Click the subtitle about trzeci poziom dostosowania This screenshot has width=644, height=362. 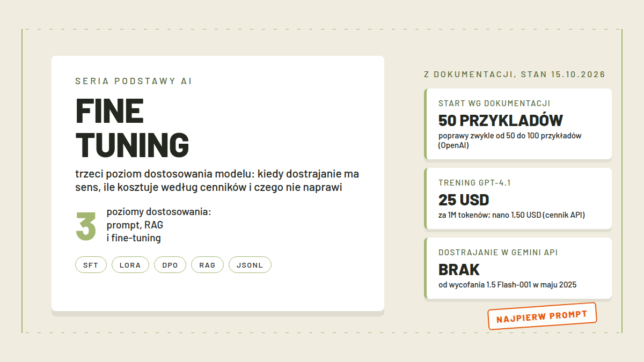click(217, 181)
